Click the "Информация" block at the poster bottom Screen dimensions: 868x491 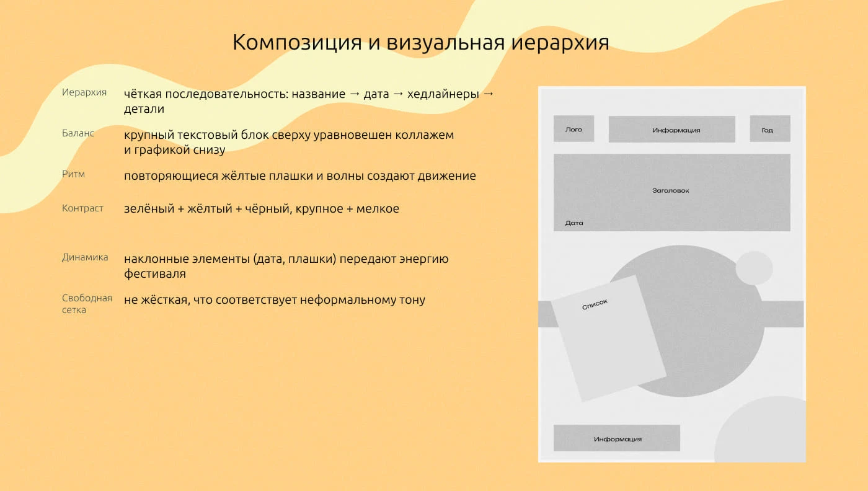coord(617,438)
